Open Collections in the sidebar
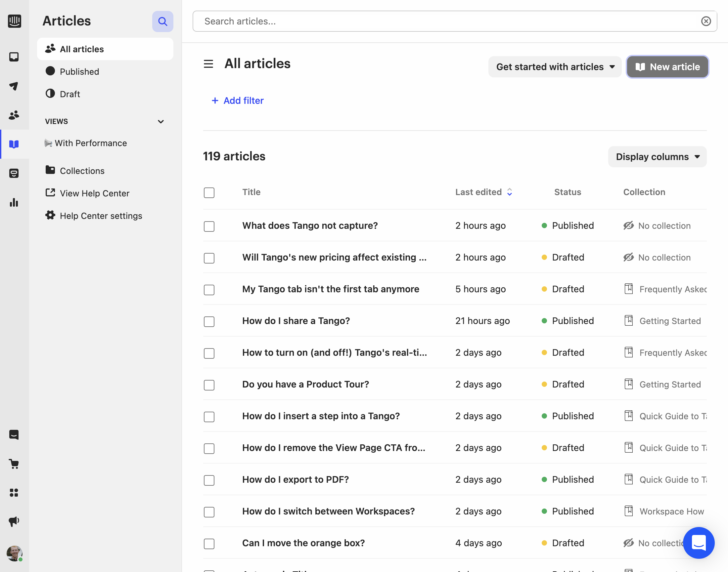This screenshot has height=572, width=728. tap(75, 171)
